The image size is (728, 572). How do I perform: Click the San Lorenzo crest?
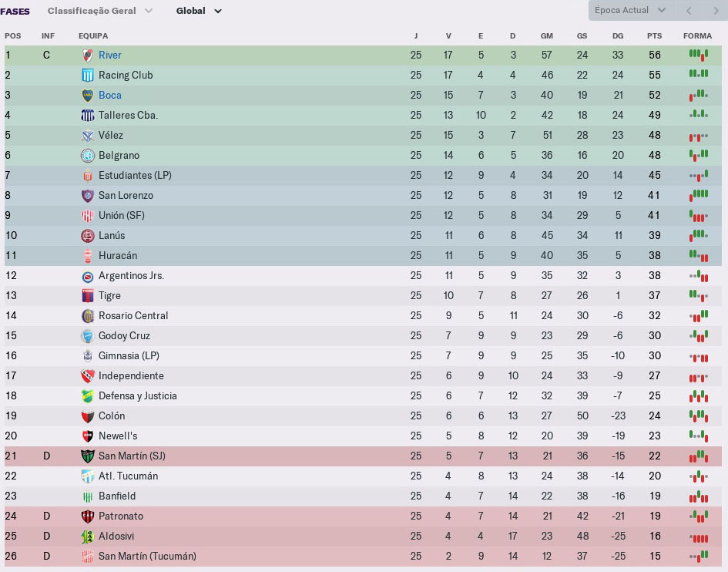click(x=87, y=195)
